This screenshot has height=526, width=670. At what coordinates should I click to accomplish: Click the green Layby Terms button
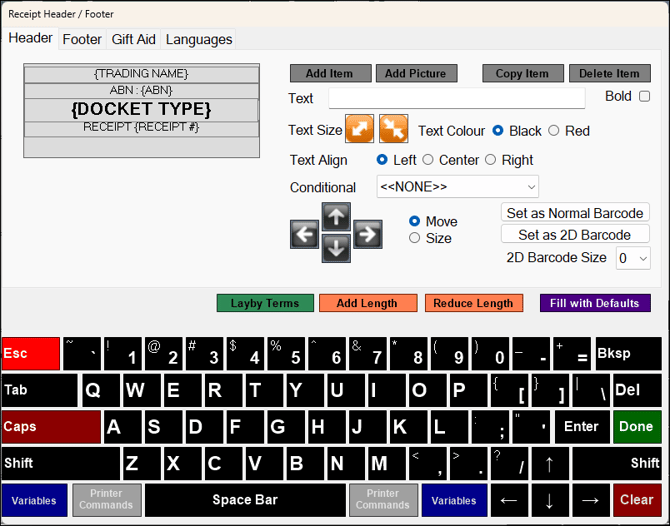click(265, 303)
